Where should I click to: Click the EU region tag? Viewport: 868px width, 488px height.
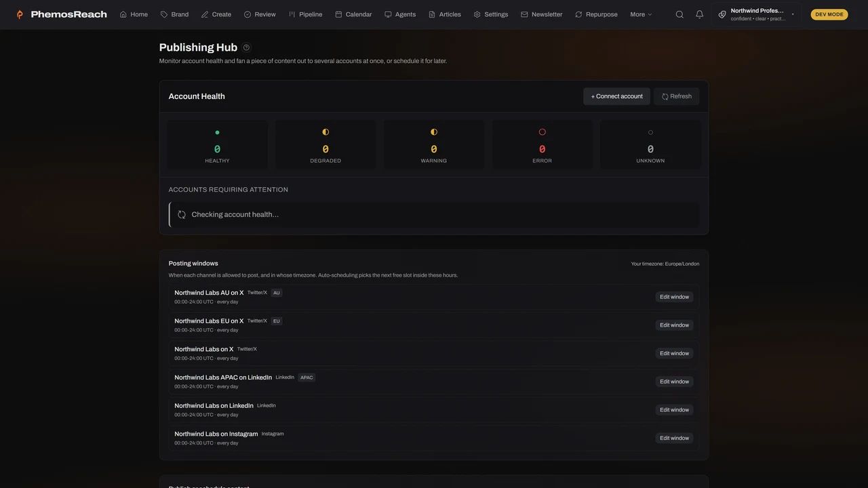(276, 321)
